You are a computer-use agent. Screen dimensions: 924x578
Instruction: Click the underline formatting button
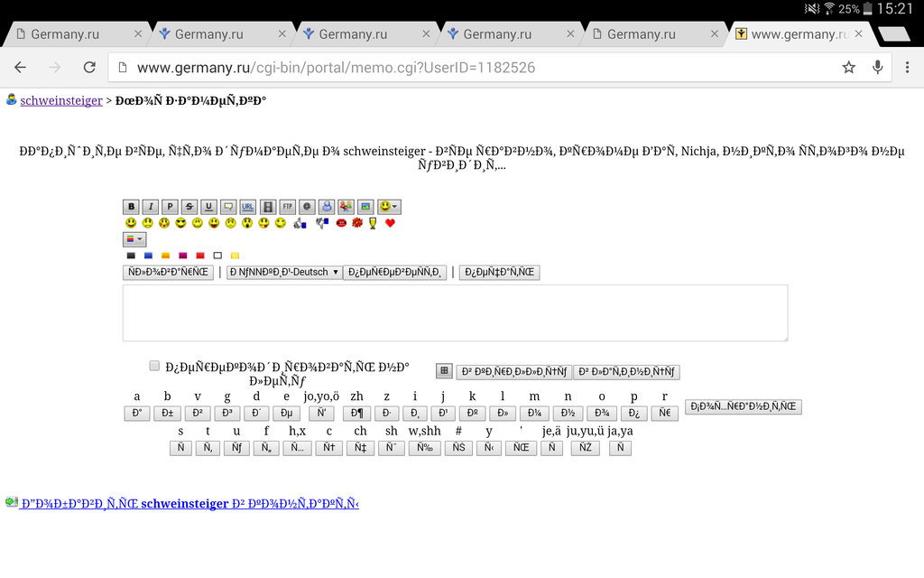pos(208,207)
